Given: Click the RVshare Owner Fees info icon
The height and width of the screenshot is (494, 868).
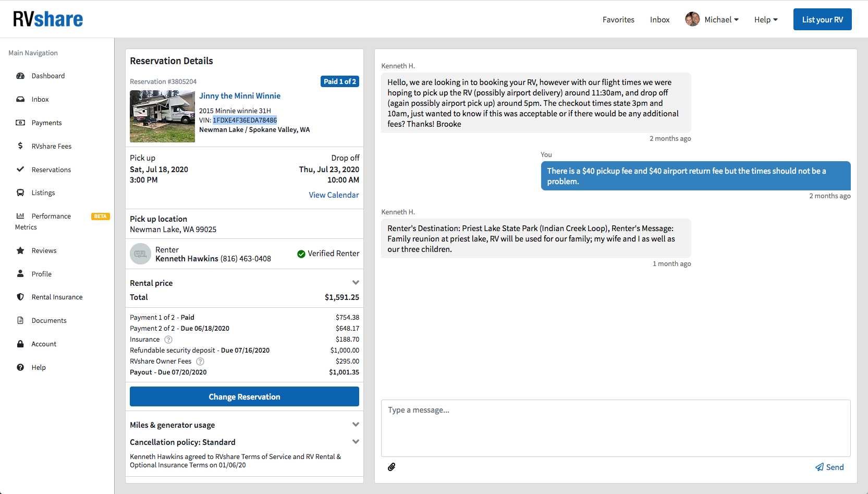Looking at the screenshot, I should point(200,362).
